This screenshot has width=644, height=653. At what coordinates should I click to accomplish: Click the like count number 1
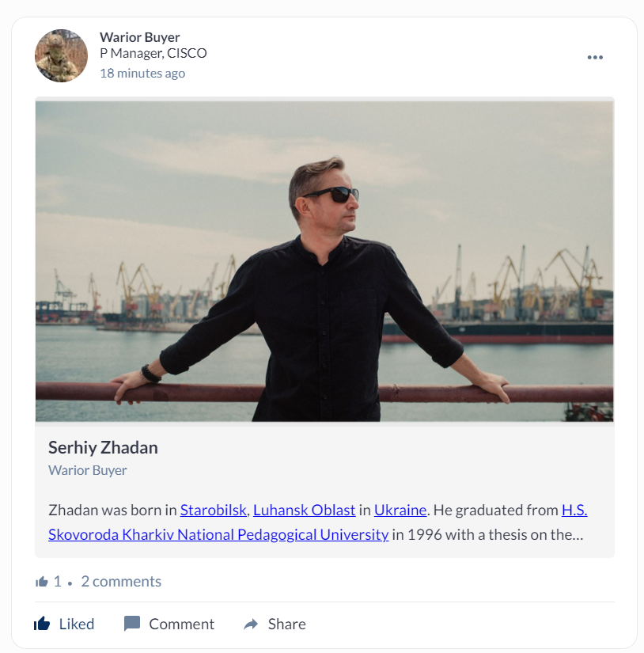(57, 582)
